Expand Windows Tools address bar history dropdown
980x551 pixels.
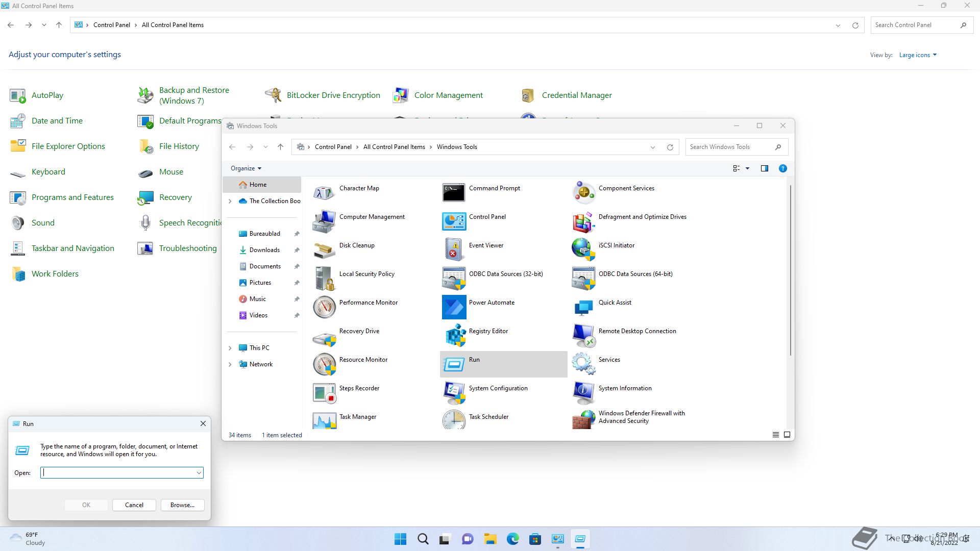(652, 147)
